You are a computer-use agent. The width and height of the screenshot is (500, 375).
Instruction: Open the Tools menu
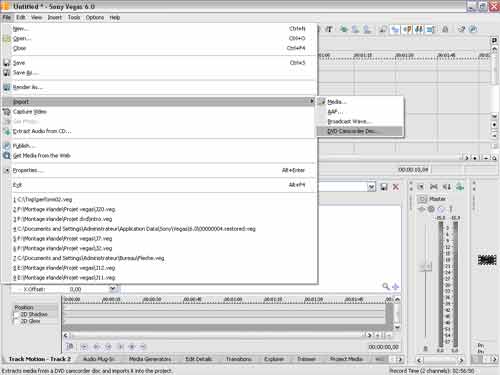click(x=74, y=17)
